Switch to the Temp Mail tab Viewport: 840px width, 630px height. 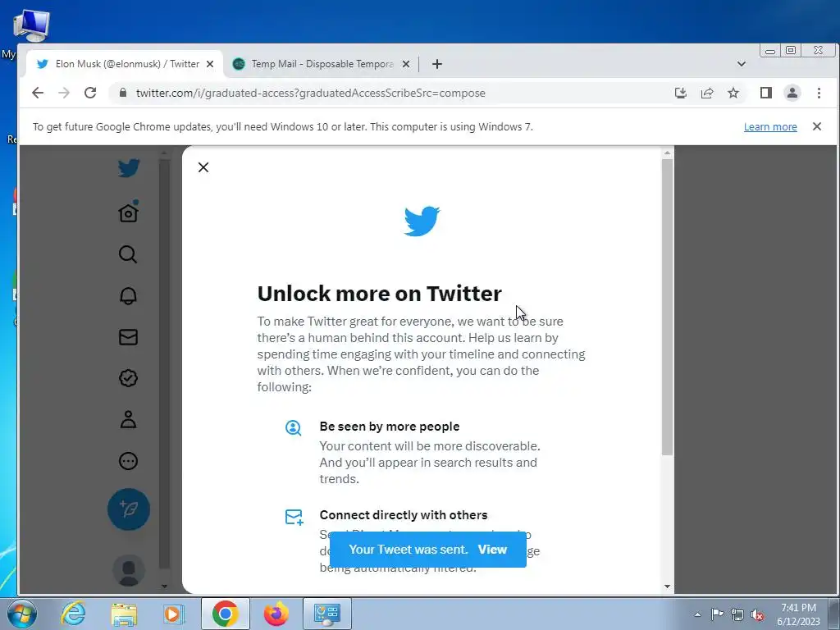coord(322,64)
